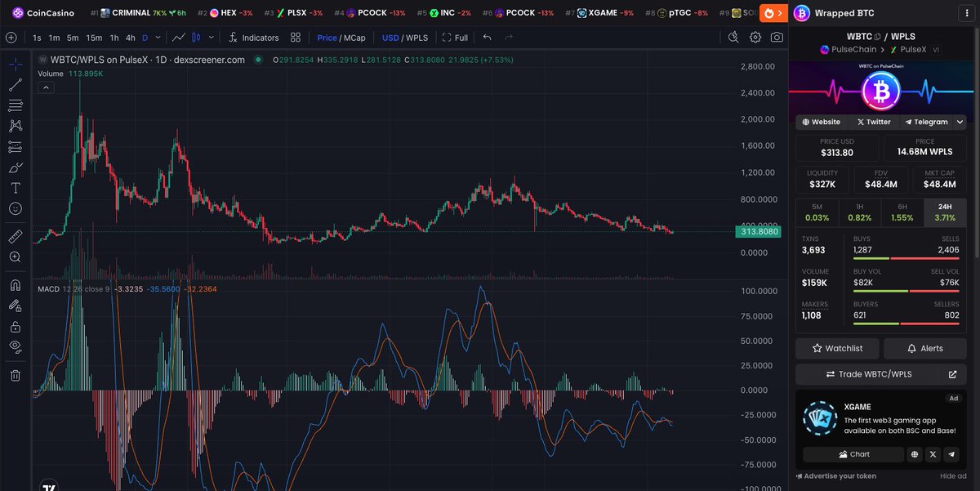Open trending token XGAME

pos(601,13)
